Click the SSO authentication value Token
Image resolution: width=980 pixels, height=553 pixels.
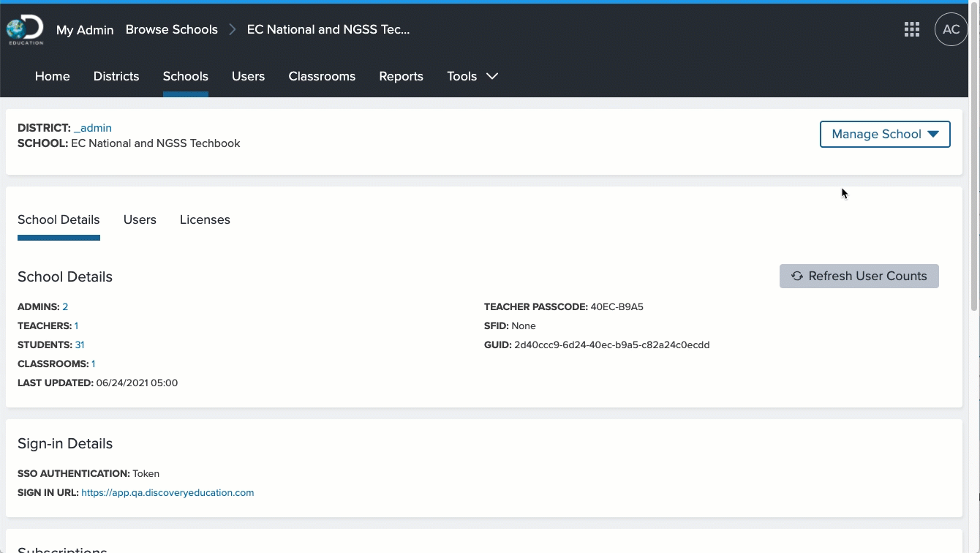pos(146,473)
